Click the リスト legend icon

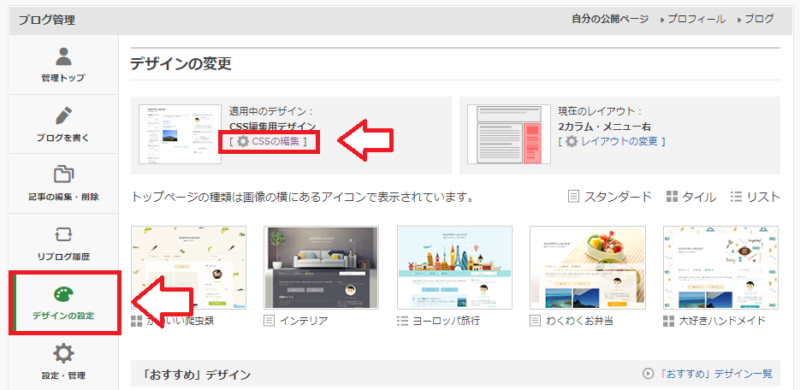(736, 197)
